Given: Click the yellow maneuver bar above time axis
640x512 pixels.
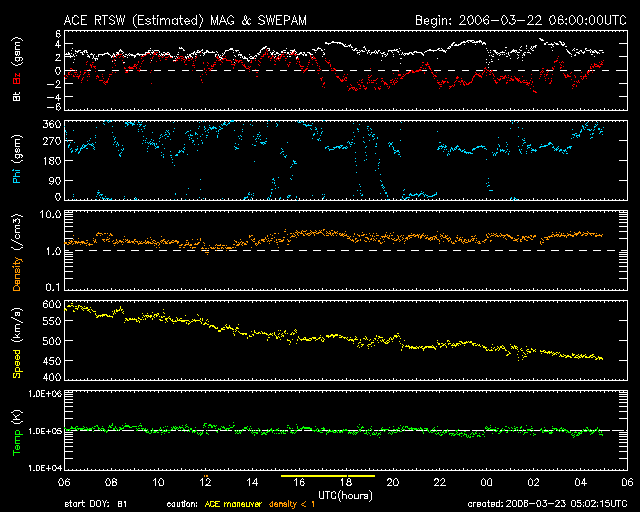Looking at the screenshot, I should (328, 477).
